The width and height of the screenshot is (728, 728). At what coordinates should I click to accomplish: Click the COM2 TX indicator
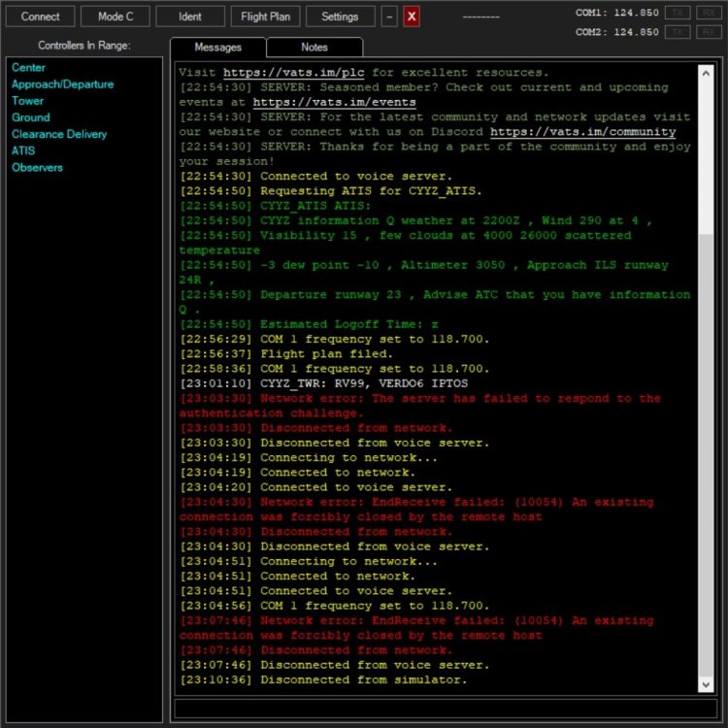pos(678,32)
